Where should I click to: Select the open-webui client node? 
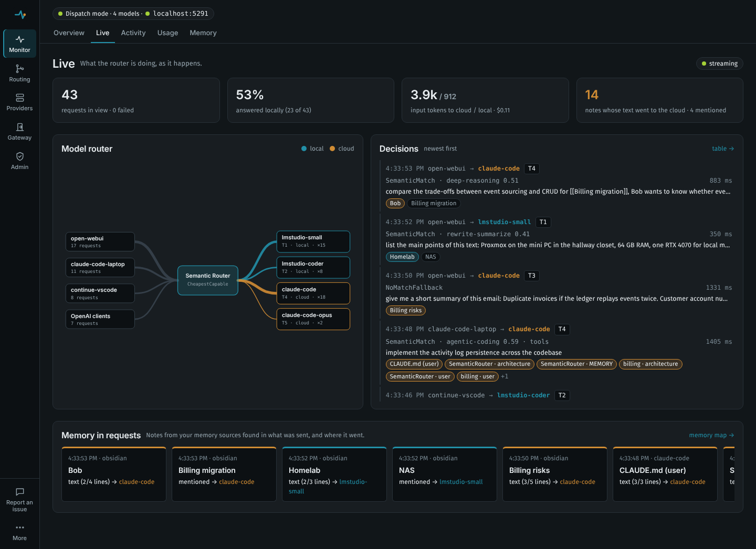coord(100,241)
